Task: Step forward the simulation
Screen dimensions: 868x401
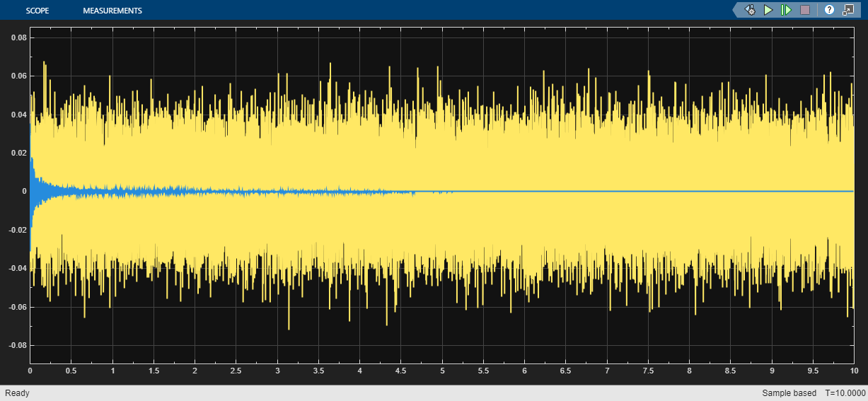Action: [786, 10]
